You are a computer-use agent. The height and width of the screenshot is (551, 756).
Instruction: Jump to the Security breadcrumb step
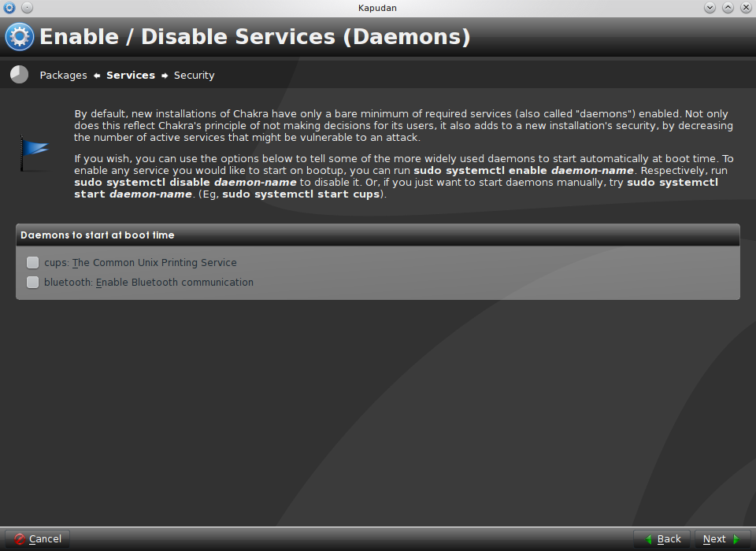click(195, 76)
